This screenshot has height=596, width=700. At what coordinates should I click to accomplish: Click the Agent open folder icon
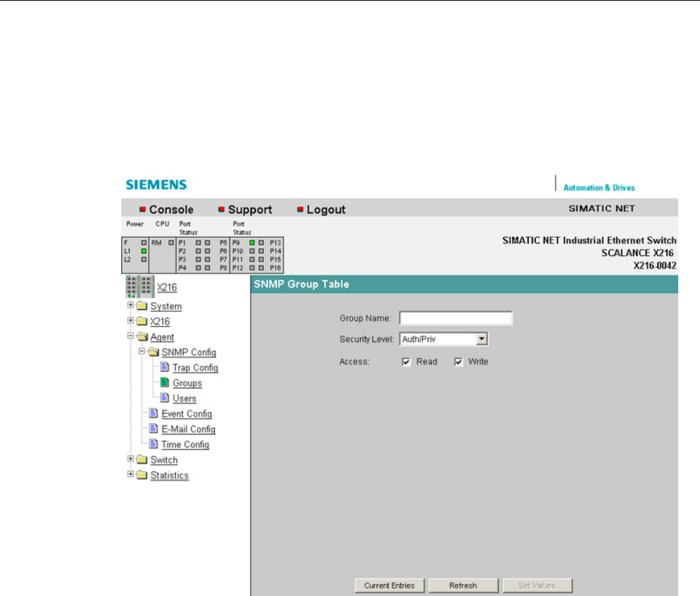click(x=142, y=336)
